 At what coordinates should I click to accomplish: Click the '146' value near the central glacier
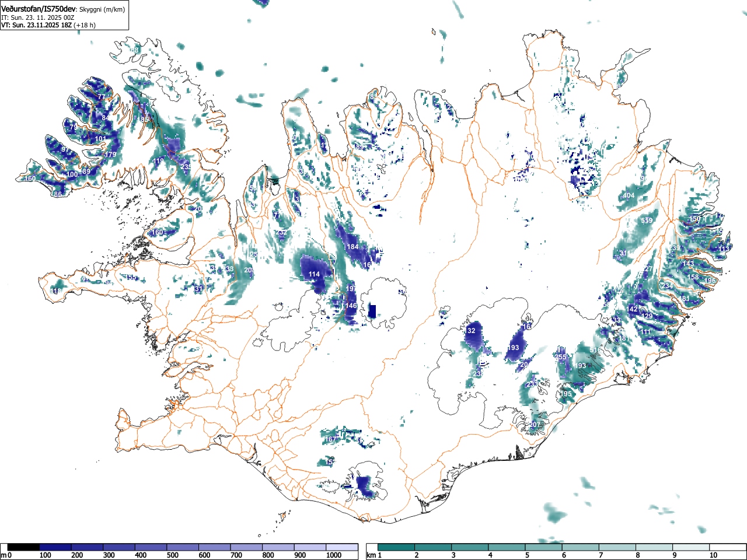point(351,306)
